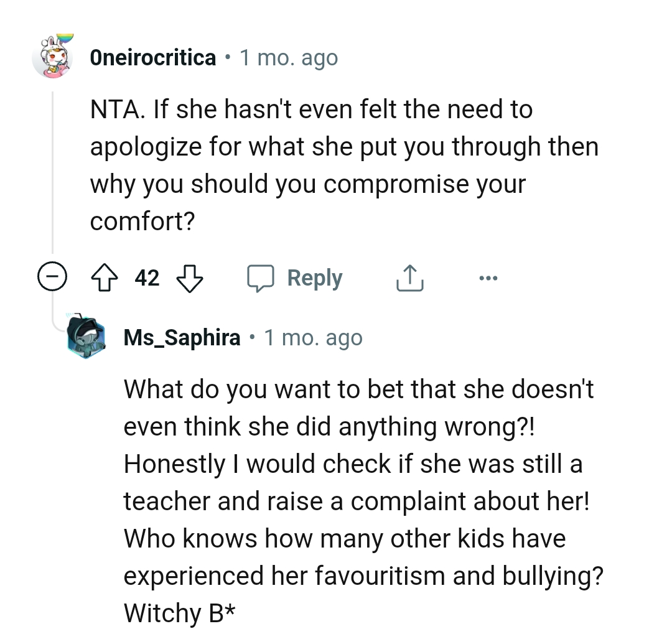Viewport: 672px width, 639px height.
Task: Click Reply to respond to Oneirocritica
Action: tap(314, 278)
